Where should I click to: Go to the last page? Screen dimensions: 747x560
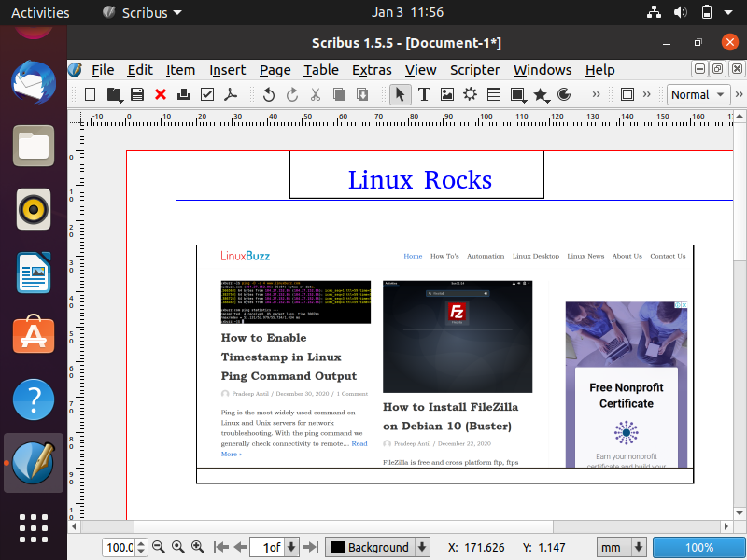tap(311, 547)
